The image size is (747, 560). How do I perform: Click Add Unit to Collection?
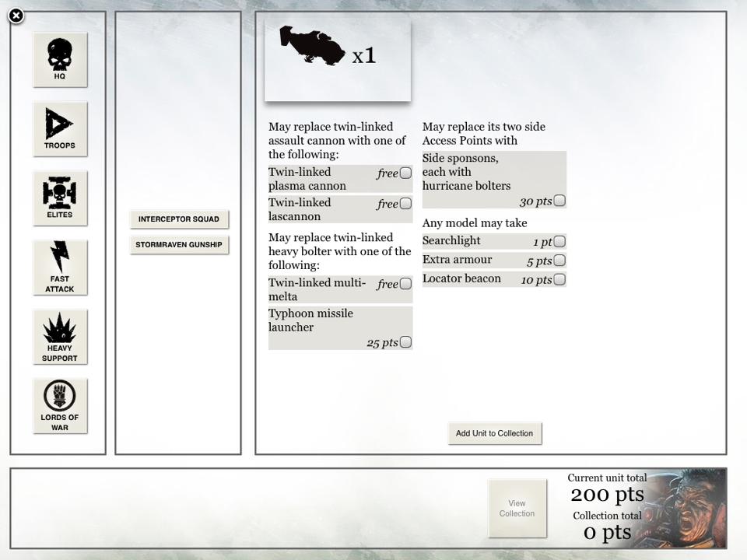pyautogui.click(x=495, y=433)
